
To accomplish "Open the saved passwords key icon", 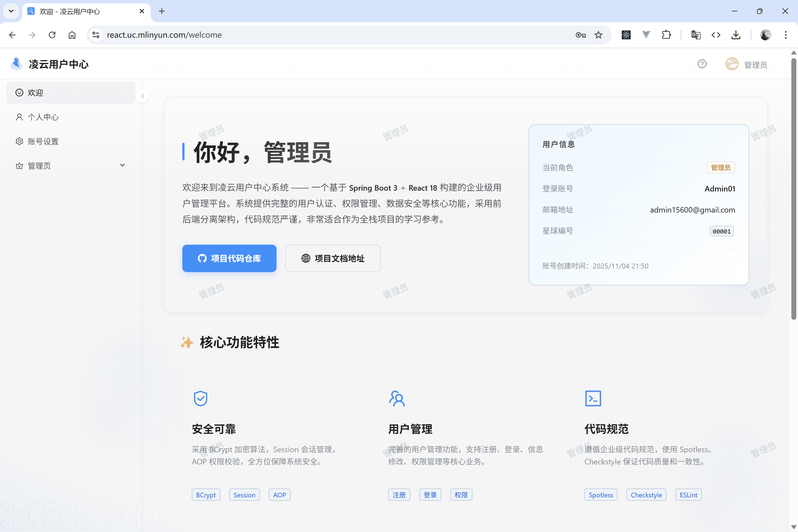I will pos(580,35).
